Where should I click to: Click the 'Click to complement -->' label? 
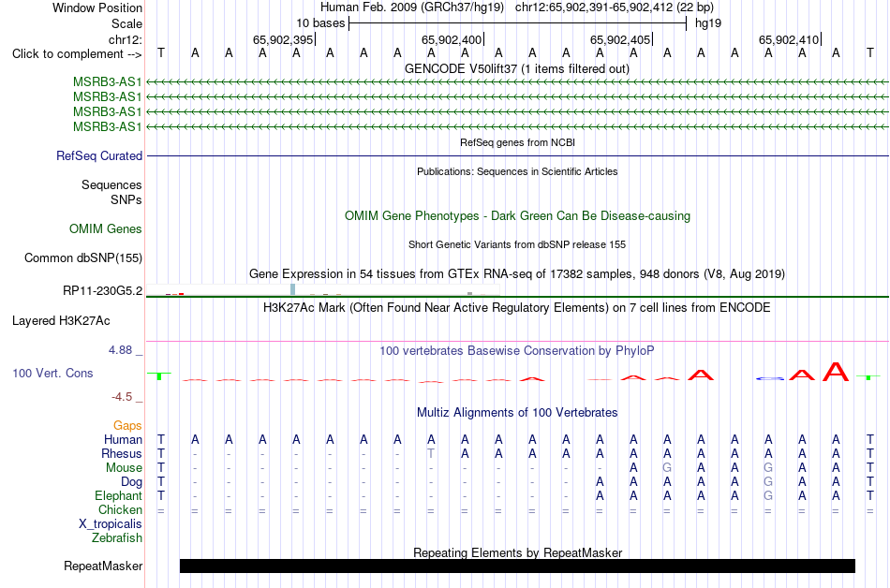[x=77, y=54]
